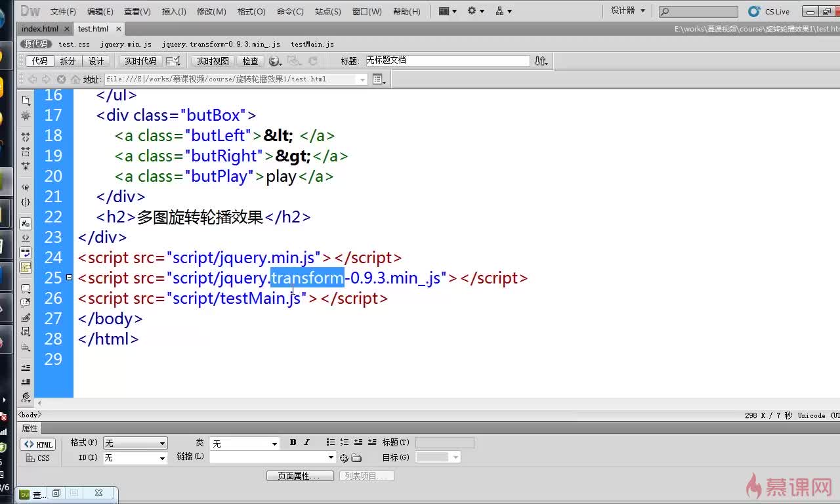Toggle line numbers icon in coding toolbar
This screenshot has height=504, width=840.
pyautogui.click(x=26, y=223)
